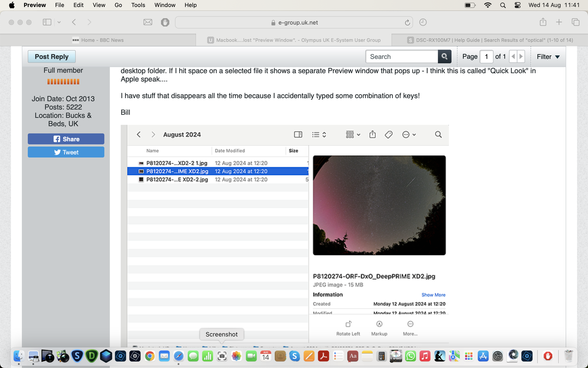Click the forum search magnifier button
Viewport: 588px width, 368px height.
coord(444,57)
